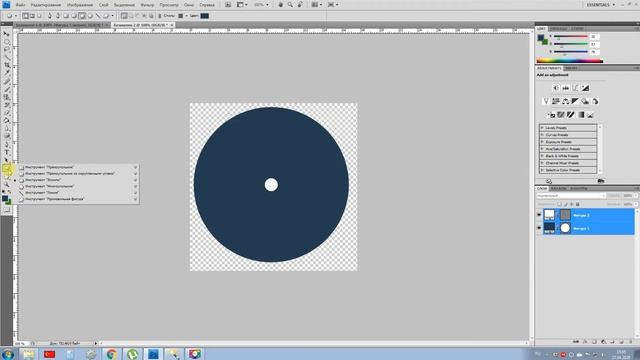Select the Crop tool
The height and width of the screenshot is (360, 640).
click(7, 65)
